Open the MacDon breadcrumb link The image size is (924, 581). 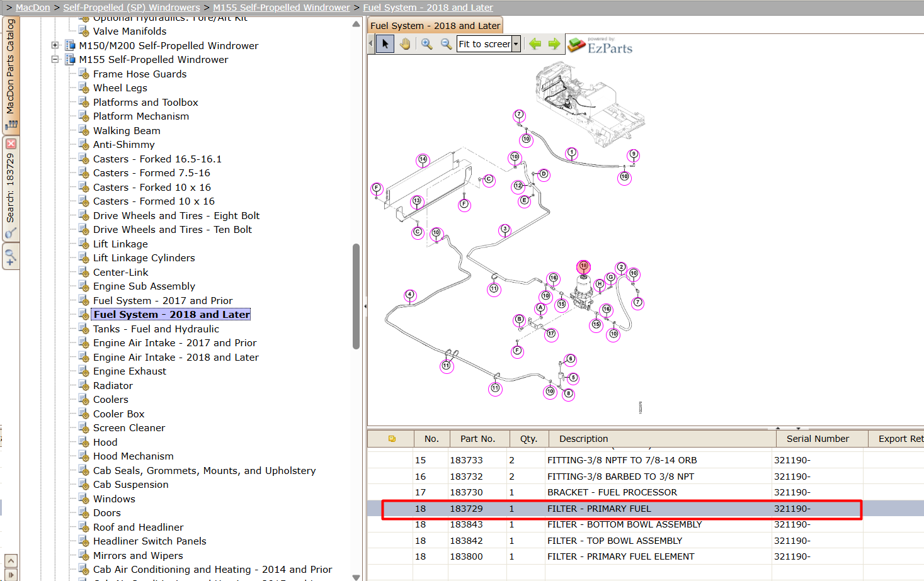[x=33, y=8]
